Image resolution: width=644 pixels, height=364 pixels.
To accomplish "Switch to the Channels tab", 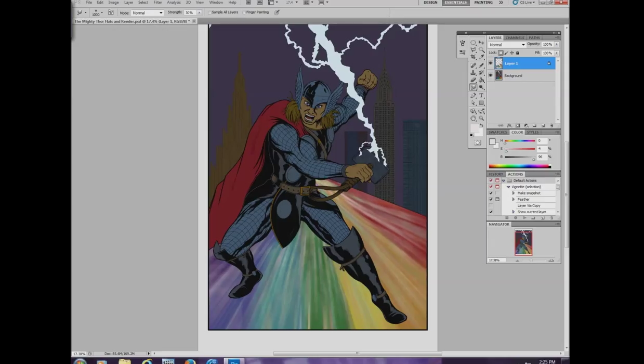I will pyautogui.click(x=515, y=37).
